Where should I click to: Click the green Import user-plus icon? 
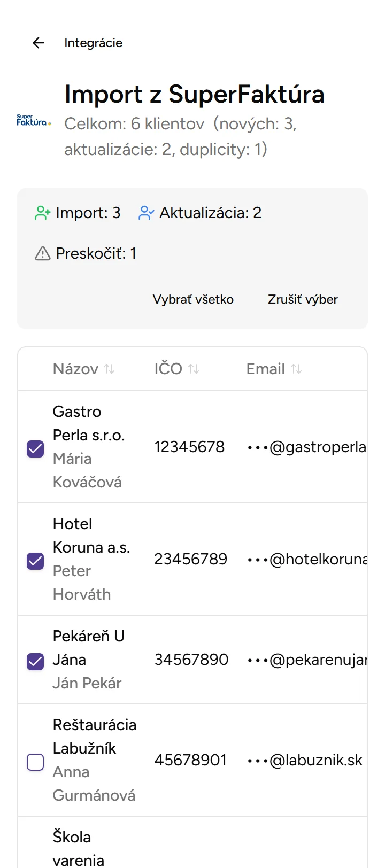click(x=43, y=213)
